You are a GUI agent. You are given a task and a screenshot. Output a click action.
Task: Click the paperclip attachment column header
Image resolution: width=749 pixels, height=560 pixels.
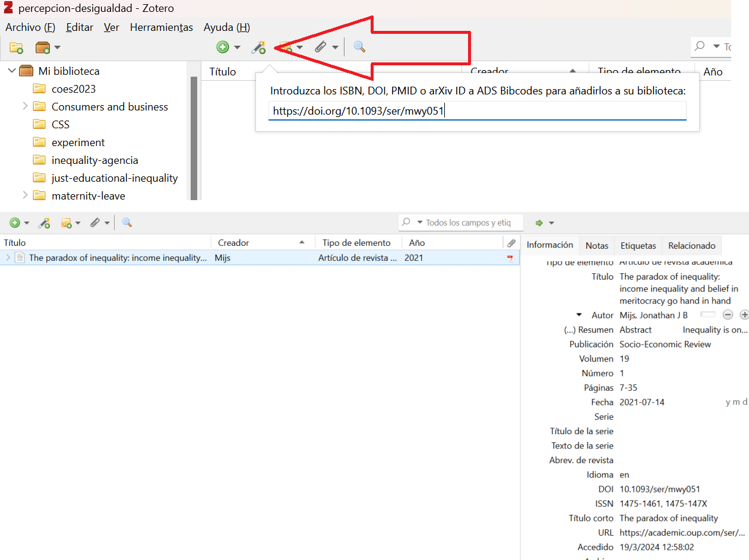(x=511, y=243)
